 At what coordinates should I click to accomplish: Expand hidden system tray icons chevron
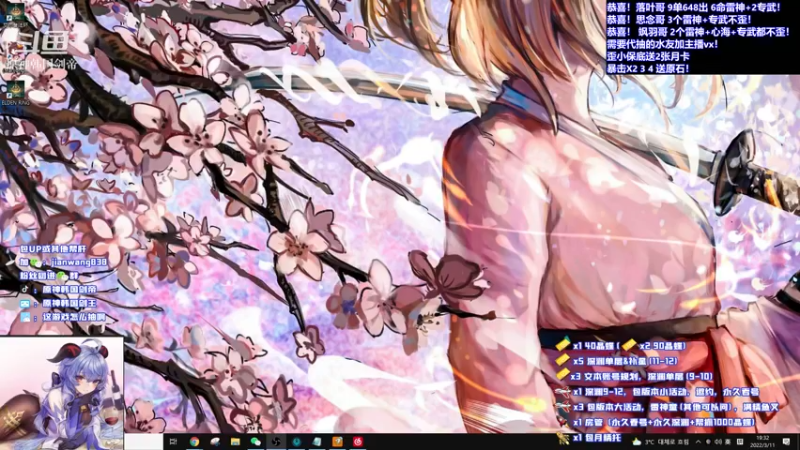point(698,442)
